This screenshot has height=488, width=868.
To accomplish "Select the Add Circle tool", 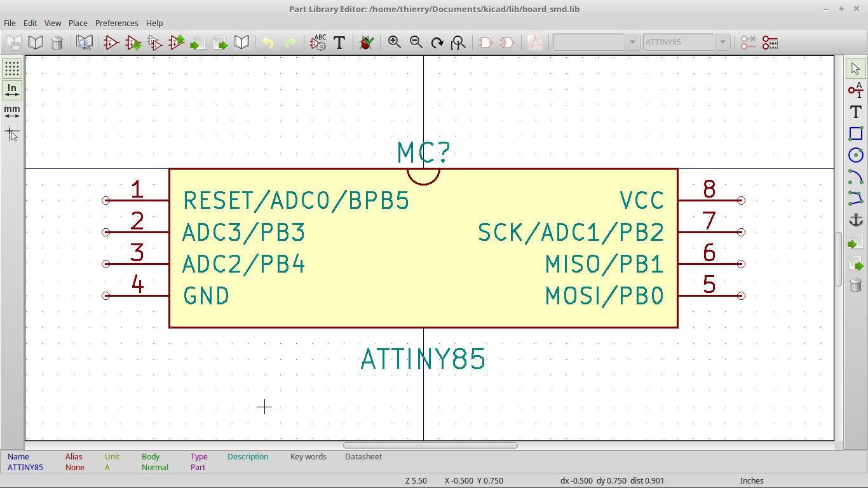I will tap(856, 155).
